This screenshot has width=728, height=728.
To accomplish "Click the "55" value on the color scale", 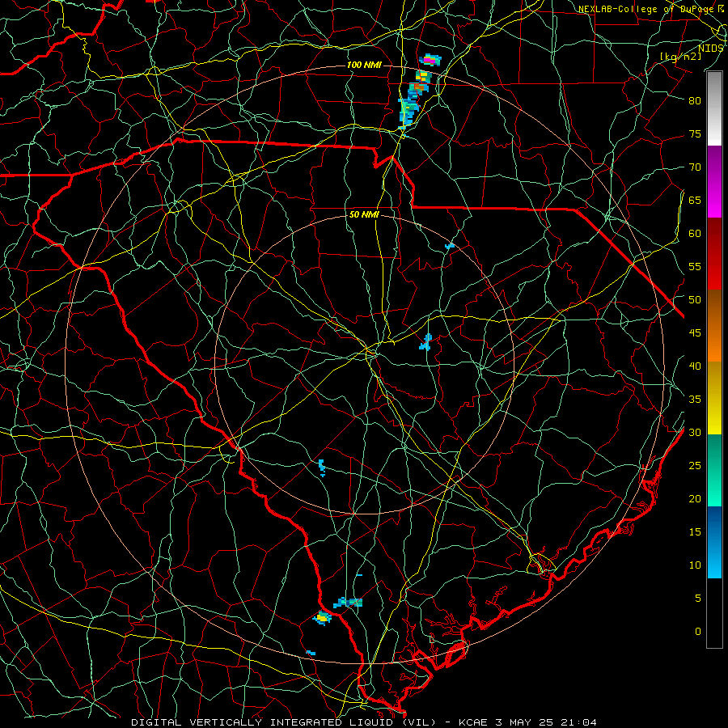I will 695,266.
